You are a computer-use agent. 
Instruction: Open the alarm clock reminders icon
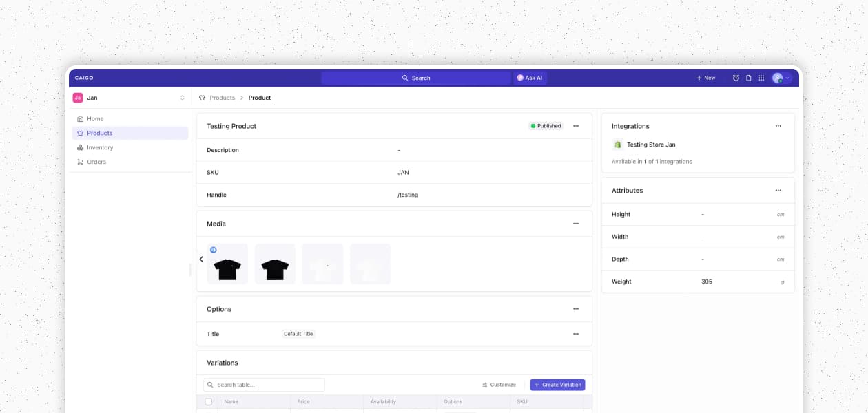736,78
